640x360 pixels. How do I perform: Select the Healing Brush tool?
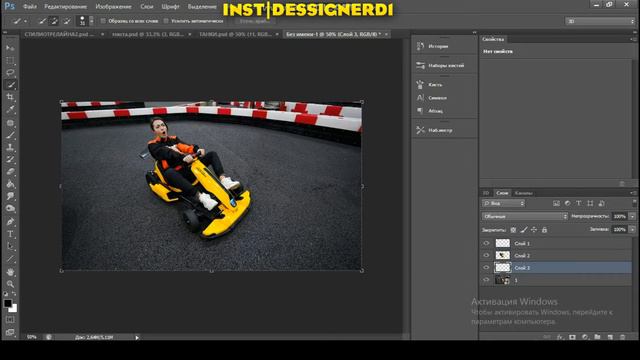point(10,122)
